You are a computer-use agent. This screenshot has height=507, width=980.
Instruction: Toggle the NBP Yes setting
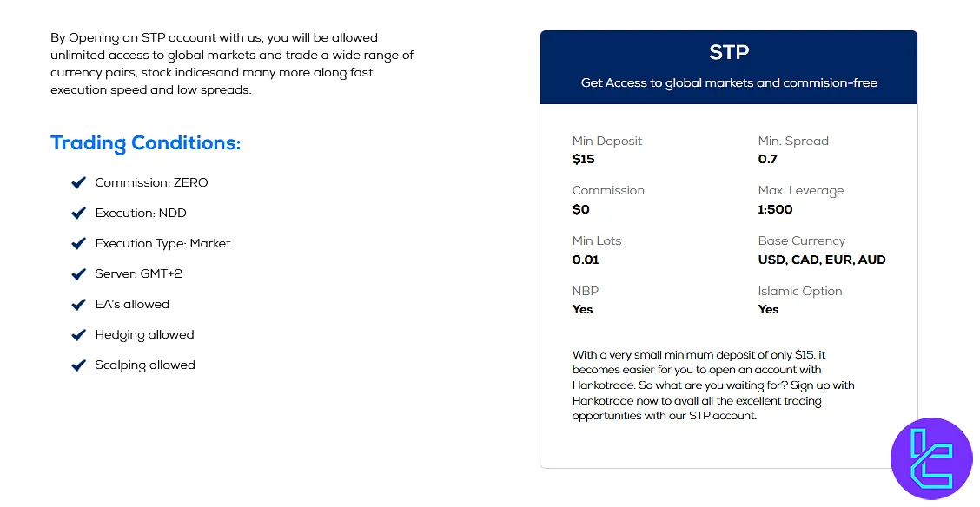(582, 309)
